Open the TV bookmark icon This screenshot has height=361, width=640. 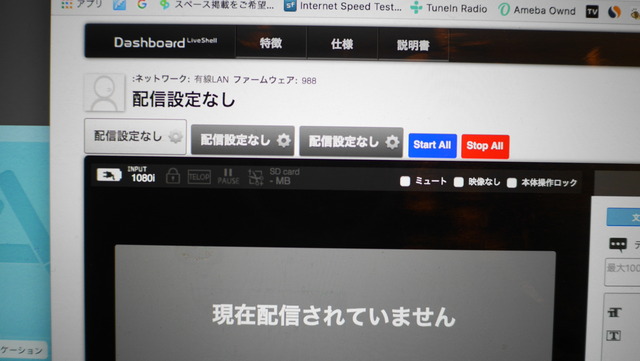point(592,11)
